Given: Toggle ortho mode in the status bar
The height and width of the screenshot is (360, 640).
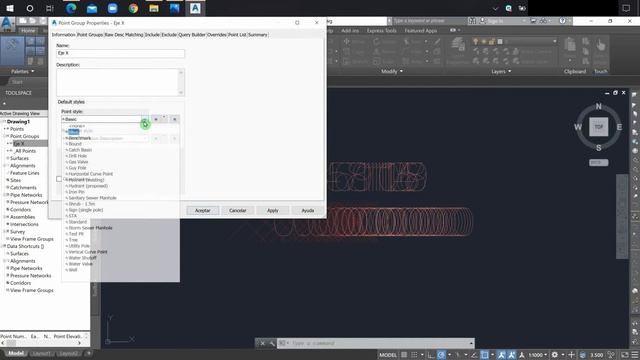Looking at the screenshot, I should tap(430, 355).
